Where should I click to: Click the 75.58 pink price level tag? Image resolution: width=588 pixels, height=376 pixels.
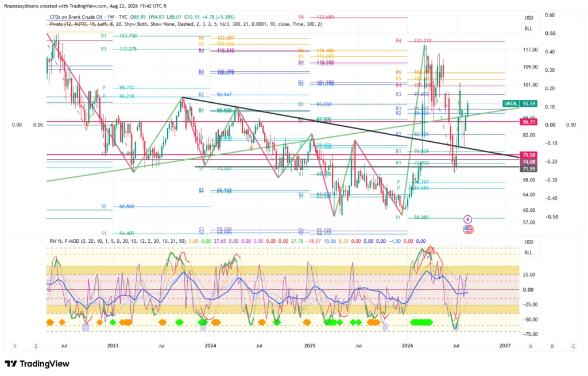[x=528, y=155]
